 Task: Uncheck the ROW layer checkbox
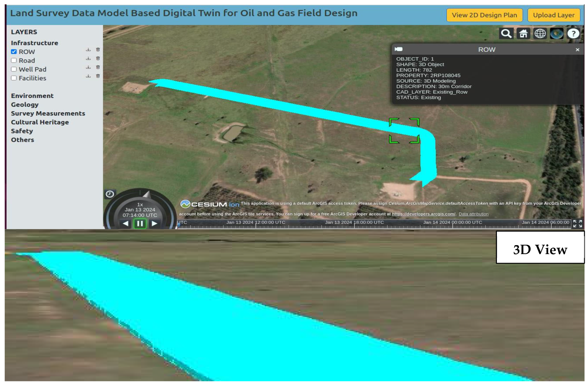pyautogui.click(x=14, y=52)
